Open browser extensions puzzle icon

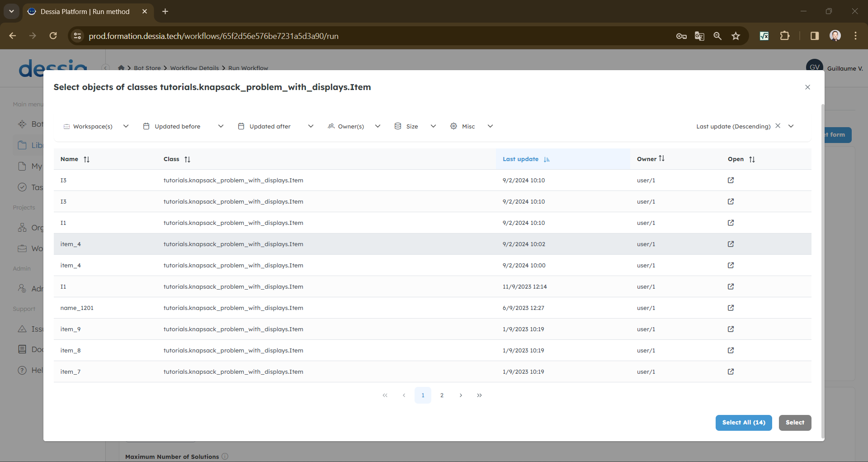tap(785, 36)
